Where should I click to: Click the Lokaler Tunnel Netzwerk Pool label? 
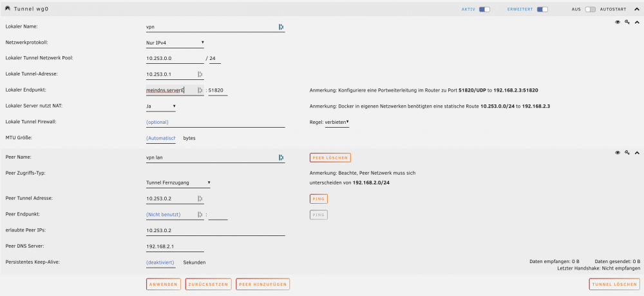39,58
